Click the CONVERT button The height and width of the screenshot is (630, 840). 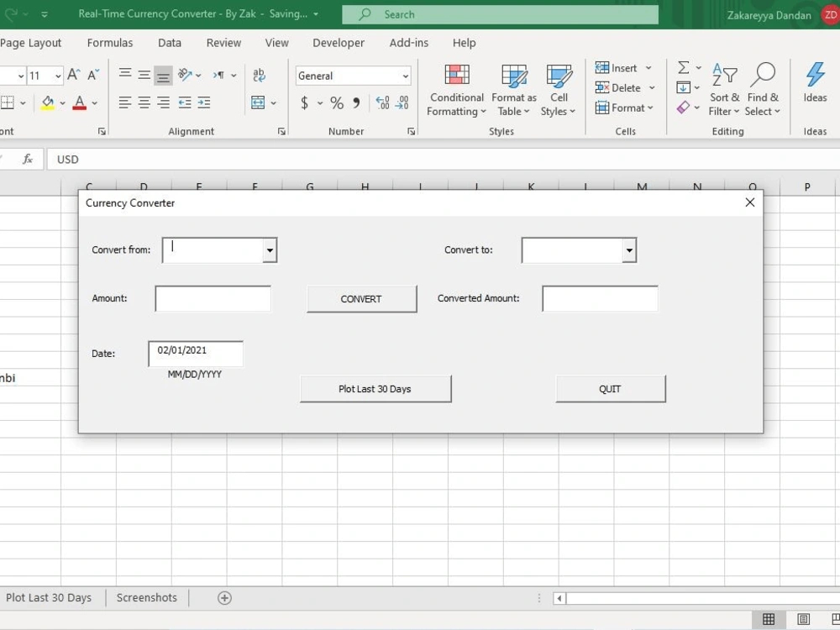[x=361, y=298]
